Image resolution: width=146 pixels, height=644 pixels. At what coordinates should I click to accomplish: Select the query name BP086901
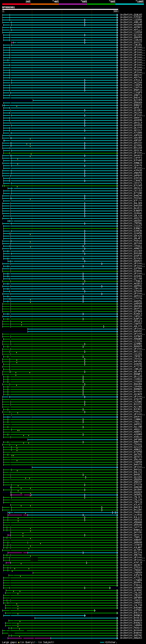click(8, 8)
